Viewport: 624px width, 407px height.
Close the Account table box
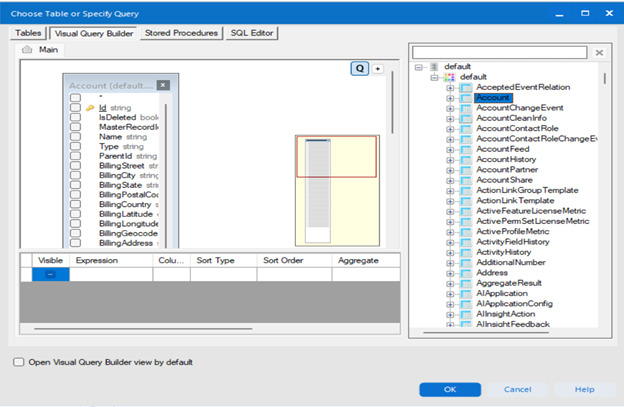click(x=163, y=86)
